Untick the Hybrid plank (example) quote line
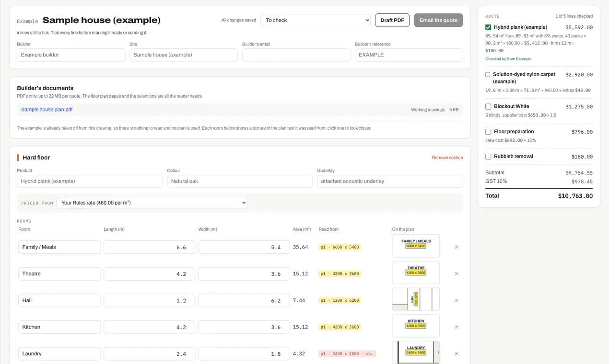This screenshot has width=609, height=364. coord(488,27)
